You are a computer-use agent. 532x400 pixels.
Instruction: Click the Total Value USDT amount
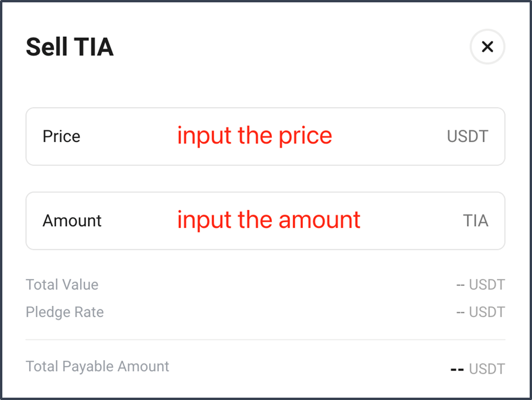coord(481,285)
